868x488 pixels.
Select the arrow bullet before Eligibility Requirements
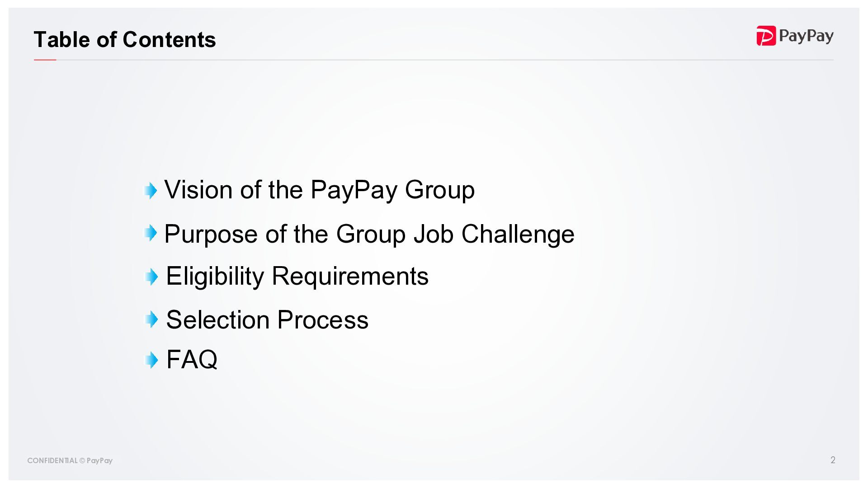(x=151, y=277)
